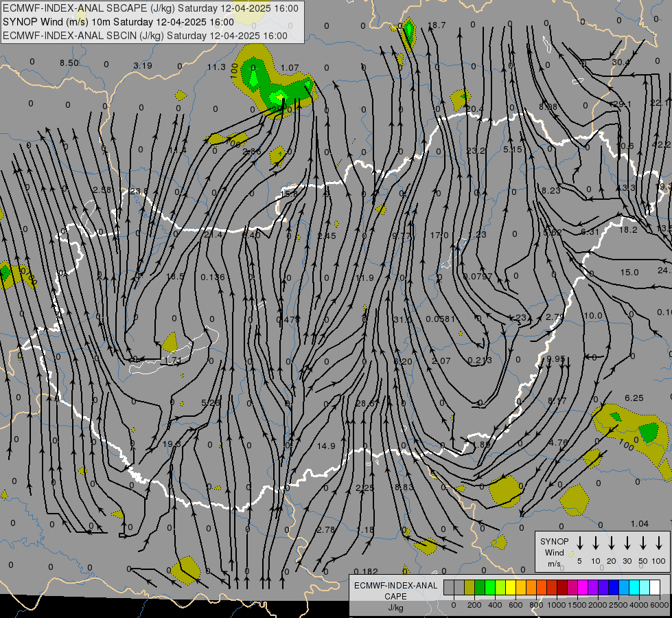This screenshot has width=672, height=618.
Task: Pick the pure yellow CAPE legend swatch
Action: coord(511,588)
